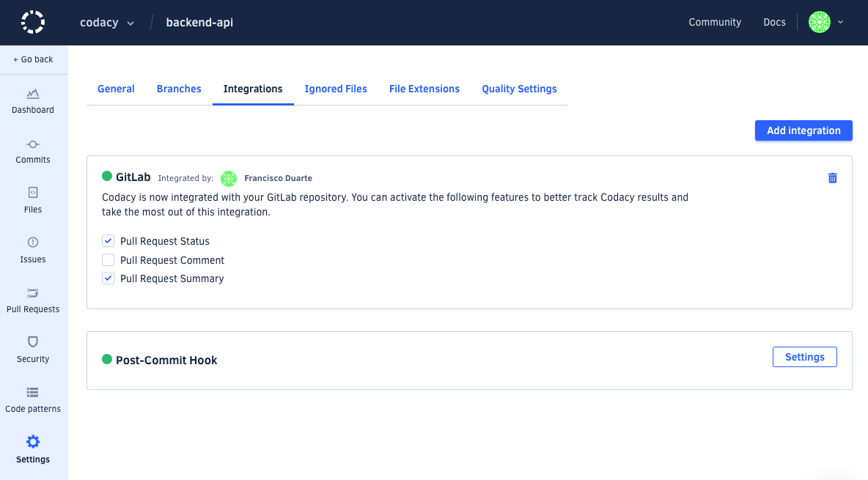The width and height of the screenshot is (868, 480).
Task: Open the Docs link
Action: (774, 22)
